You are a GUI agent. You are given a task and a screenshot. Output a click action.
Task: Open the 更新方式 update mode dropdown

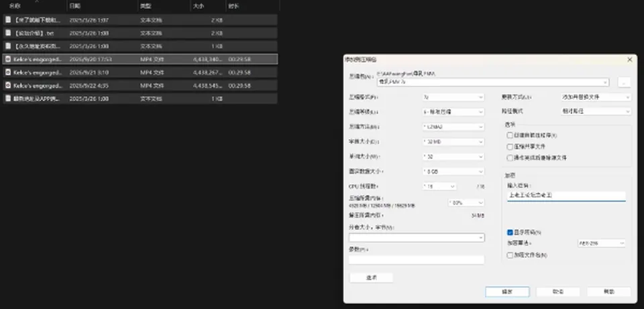596,97
